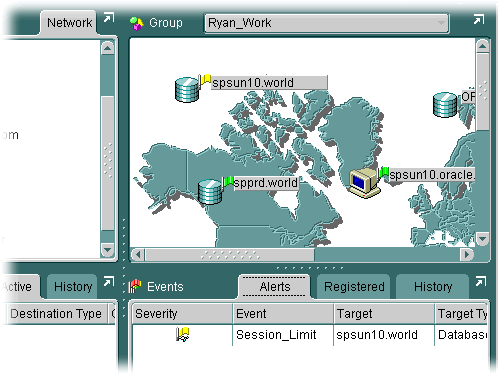Select the spsun10.oracle map label
Image resolution: width=498 pixels, height=375 pixels.
432,175
